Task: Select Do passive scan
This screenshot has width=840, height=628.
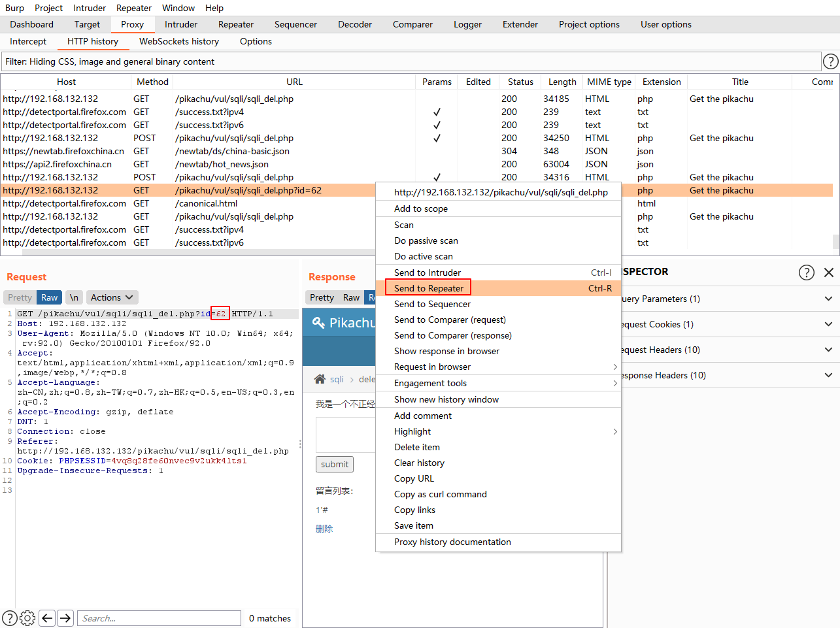Action: [498, 240]
